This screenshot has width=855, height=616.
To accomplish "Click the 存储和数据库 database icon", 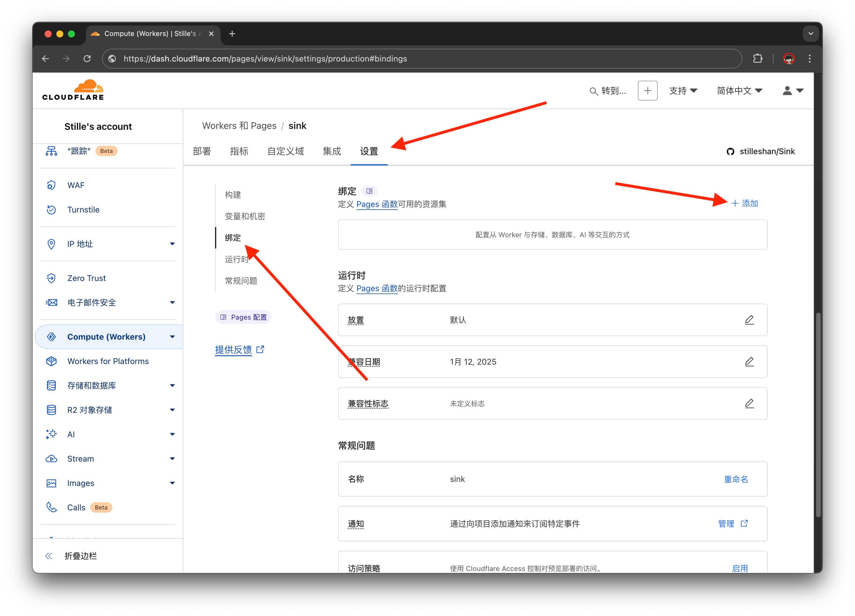I will tap(51, 386).
